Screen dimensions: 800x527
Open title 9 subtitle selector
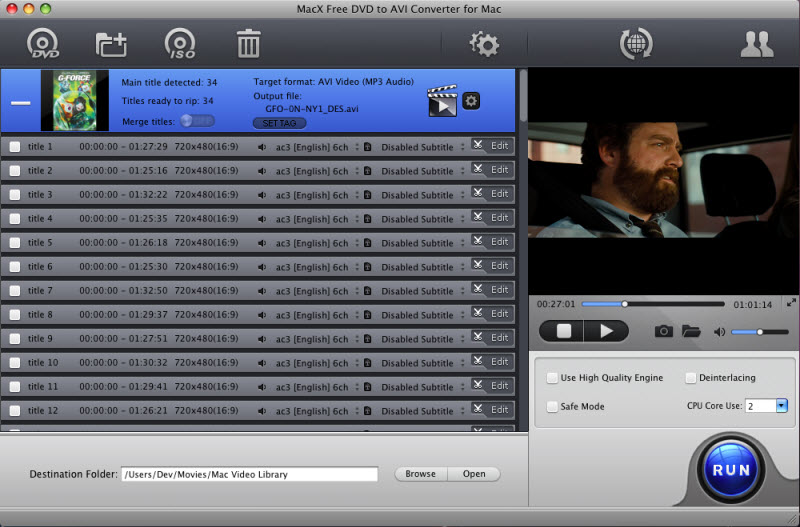(x=423, y=339)
